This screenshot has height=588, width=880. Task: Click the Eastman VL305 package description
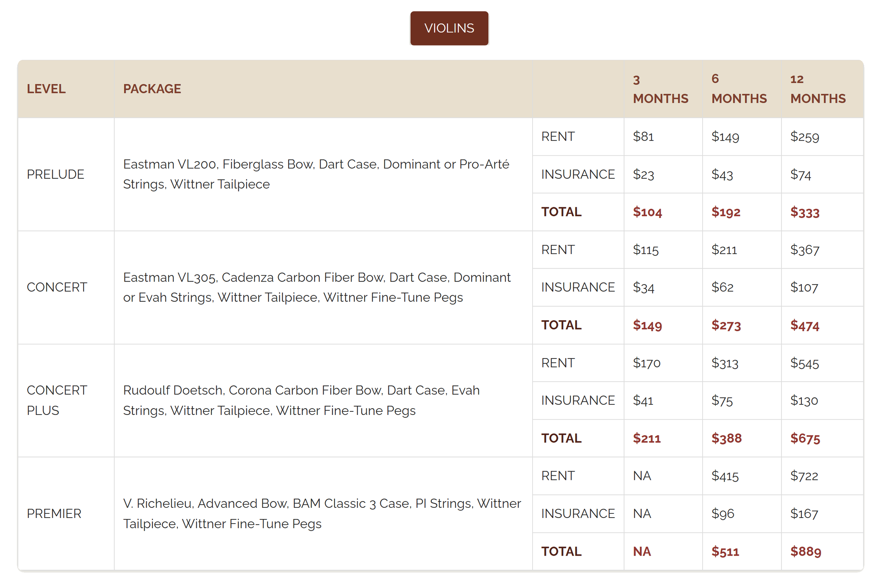(x=317, y=287)
